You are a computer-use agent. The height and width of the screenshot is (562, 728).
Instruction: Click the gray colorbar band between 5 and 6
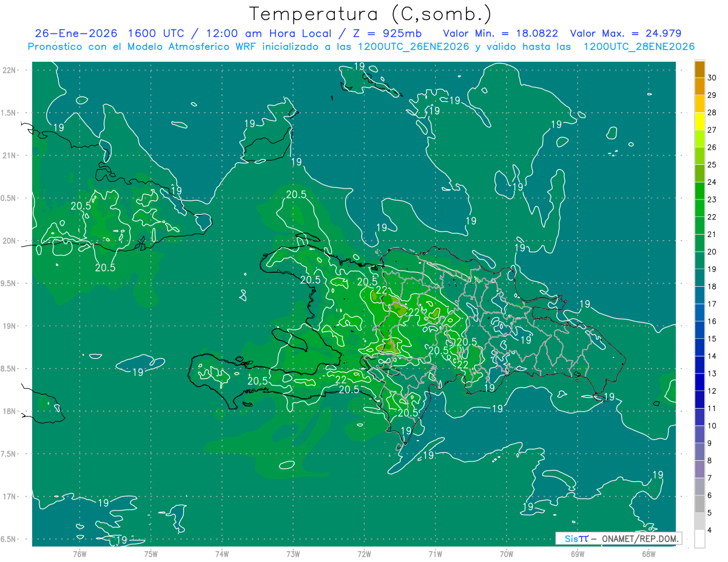699,504
